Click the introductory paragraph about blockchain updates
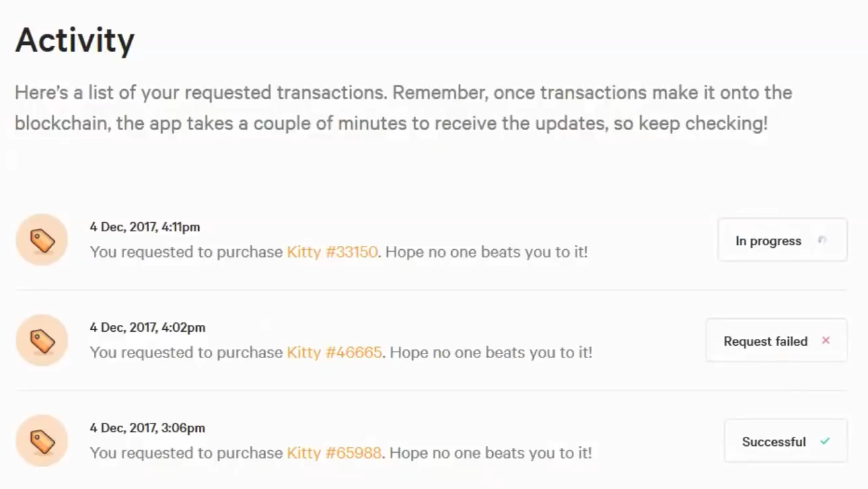The image size is (868, 489). 403,108
